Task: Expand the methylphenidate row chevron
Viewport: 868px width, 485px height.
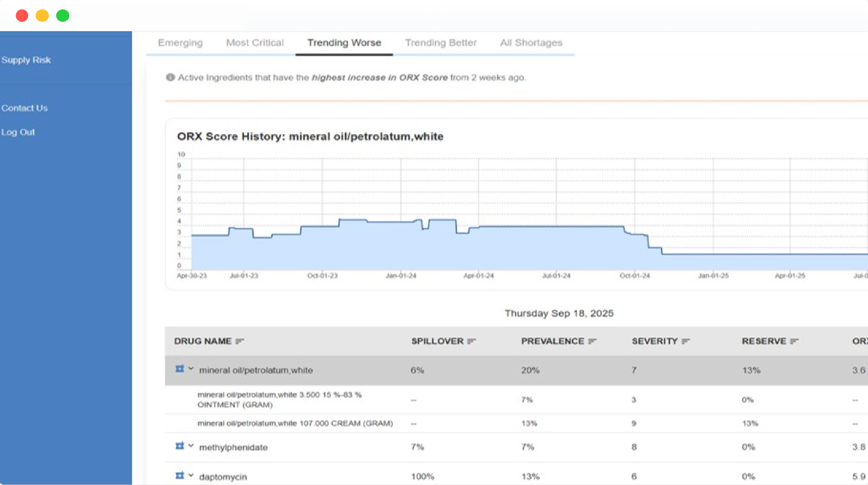Action: coord(191,446)
